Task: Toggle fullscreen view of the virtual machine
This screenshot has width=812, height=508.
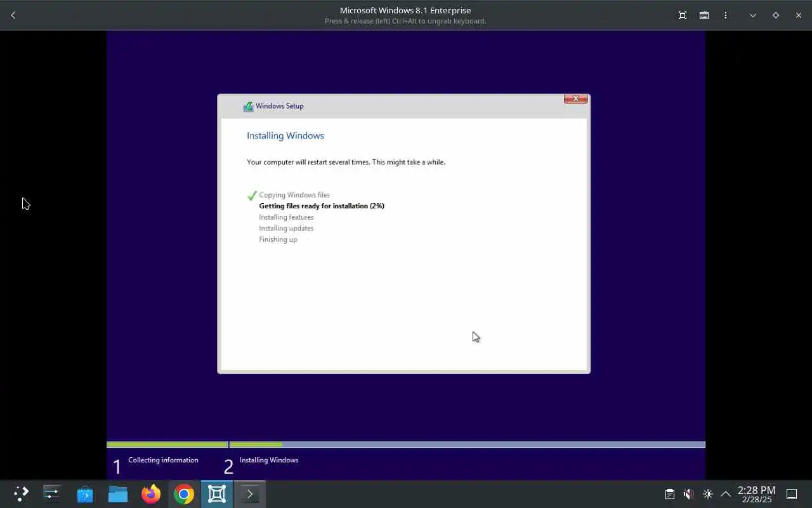Action: (683, 15)
